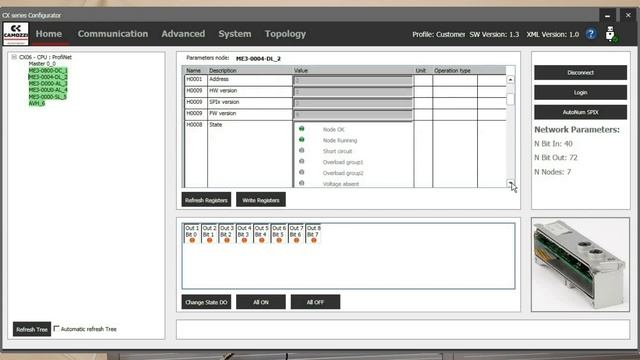This screenshot has width=640, height=360.
Task: Select the tree node ending in AL_4
Action: tap(48, 90)
